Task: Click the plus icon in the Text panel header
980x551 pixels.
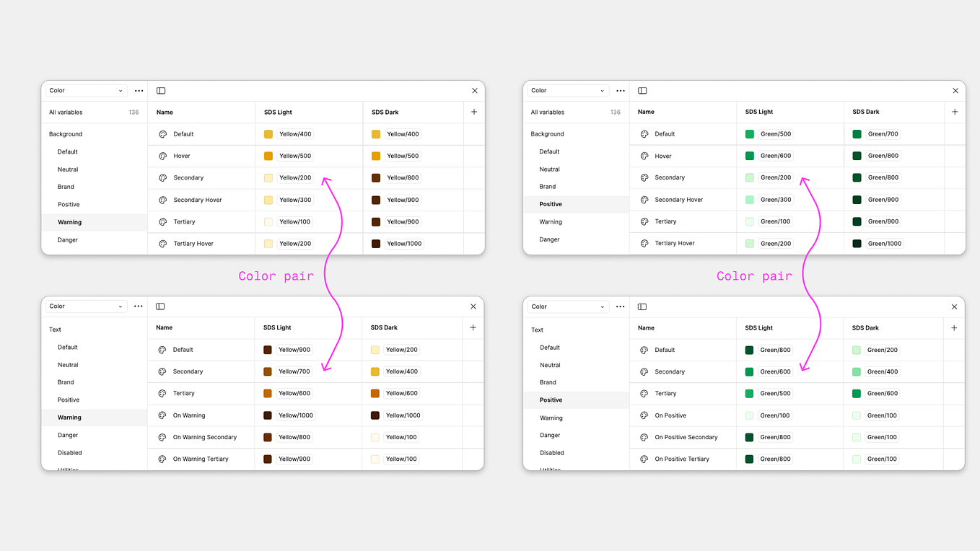Action: click(472, 327)
